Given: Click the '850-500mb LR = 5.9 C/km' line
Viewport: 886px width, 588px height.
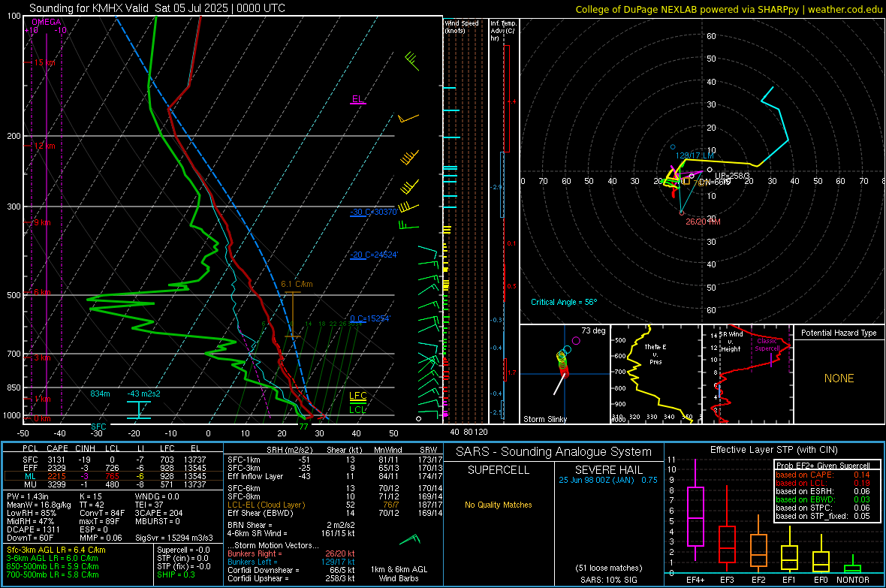Looking at the screenshot, I should click(53, 566).
